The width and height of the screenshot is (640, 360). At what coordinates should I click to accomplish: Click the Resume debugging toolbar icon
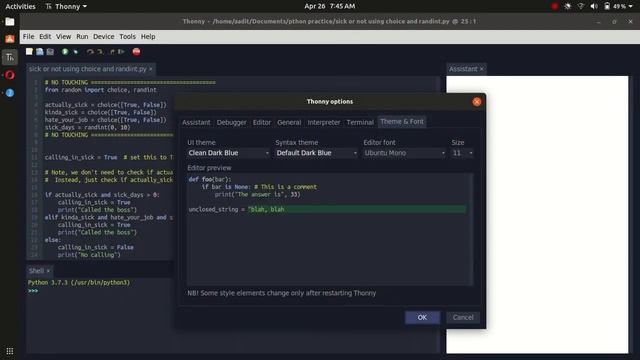pyautogui.click(x=121, y=52)
